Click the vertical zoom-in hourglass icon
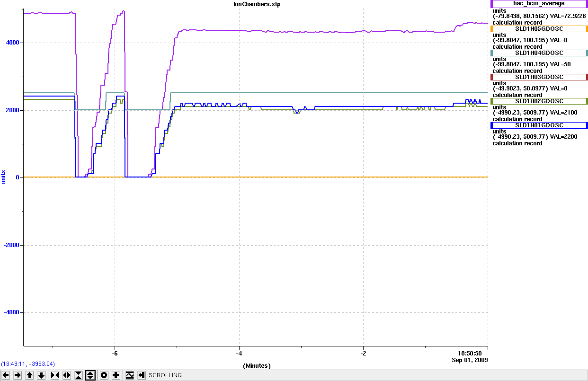Viewport: 588px width, 381px height. pyautogui.click(x=79, y=375)
